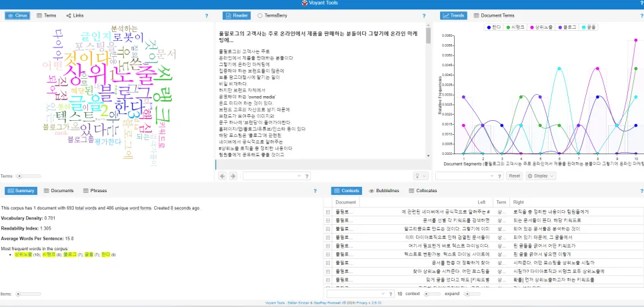Select the Summary tab
644x307 pixels.
(x=21, y=191)
